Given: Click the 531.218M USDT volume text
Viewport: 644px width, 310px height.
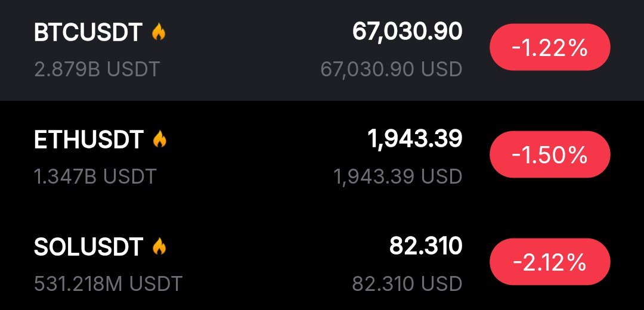Looking at the screenshot, I should click(108, 283).
